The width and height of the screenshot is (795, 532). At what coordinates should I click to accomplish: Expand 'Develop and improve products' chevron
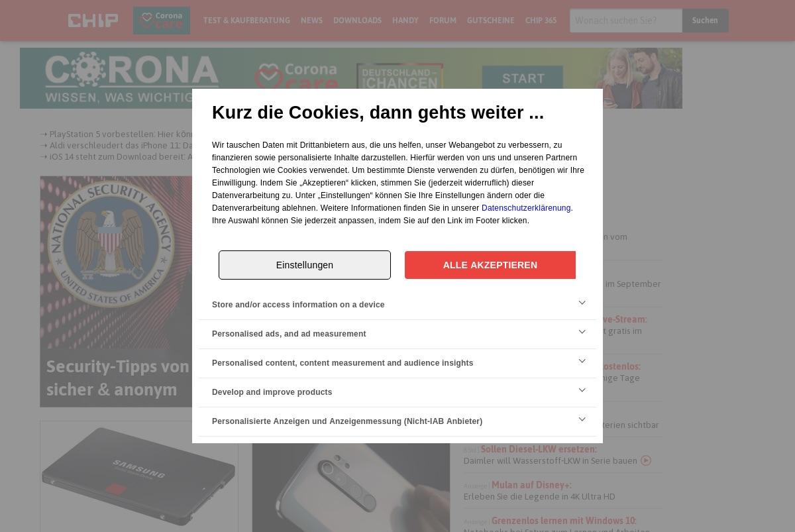coord(582,390)
